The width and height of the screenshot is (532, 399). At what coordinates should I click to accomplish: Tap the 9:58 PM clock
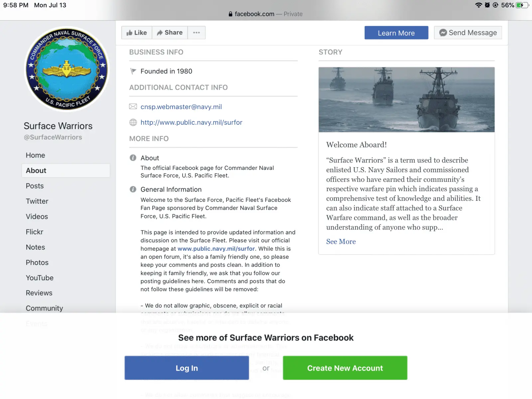coord(16,5)
